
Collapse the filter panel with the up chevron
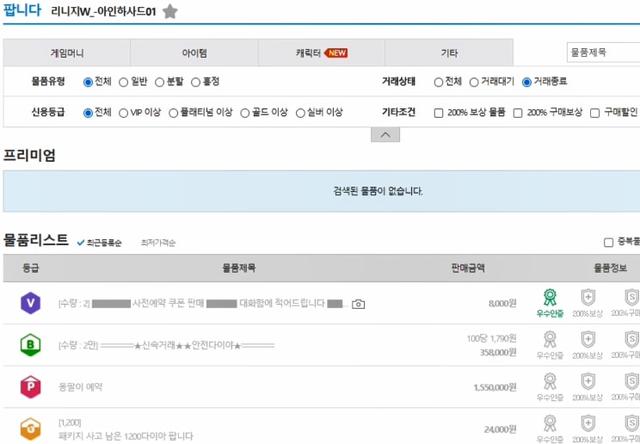385,135
